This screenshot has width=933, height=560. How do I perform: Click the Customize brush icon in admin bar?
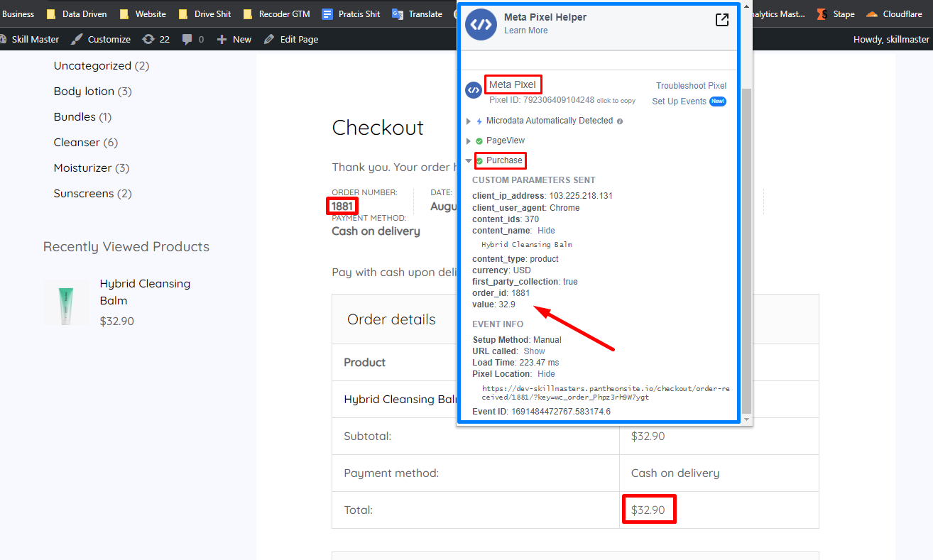(x=77, y=39)
